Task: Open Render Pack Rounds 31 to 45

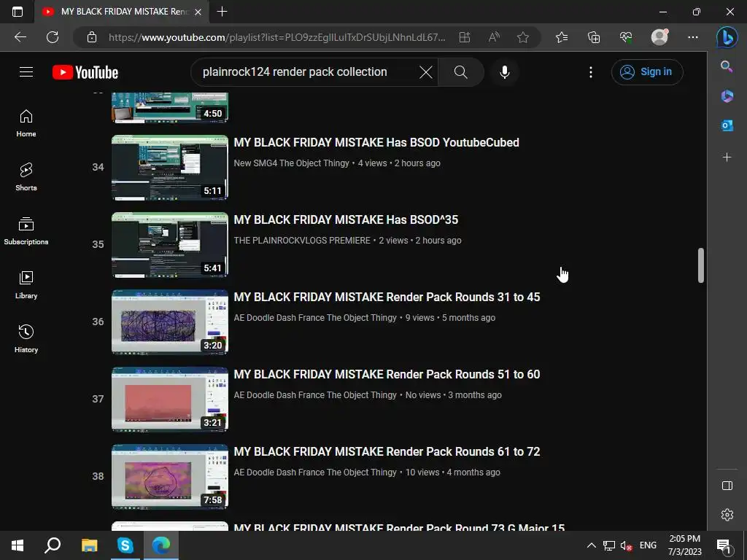Action: tap(387, 297)
